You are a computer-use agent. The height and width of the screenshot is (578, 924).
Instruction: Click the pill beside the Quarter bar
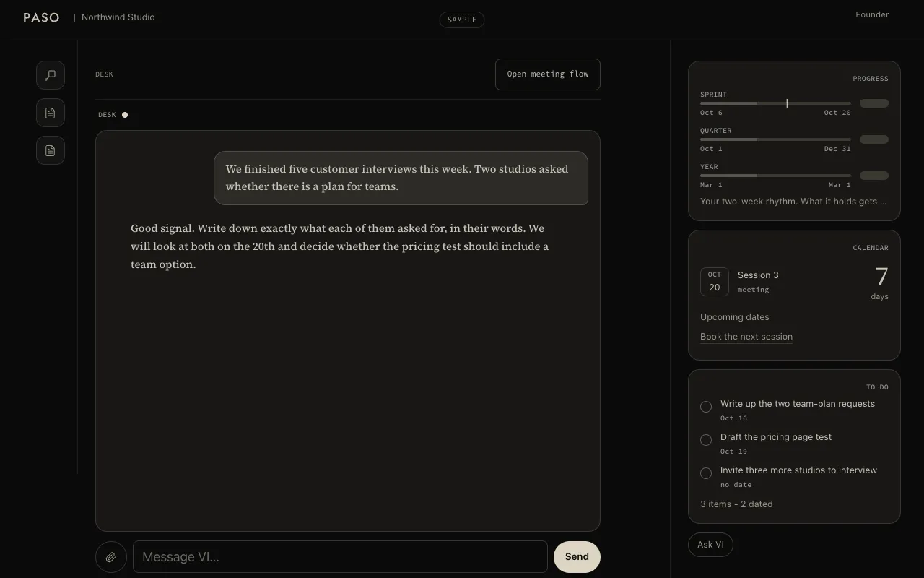(x=874, y=139)
